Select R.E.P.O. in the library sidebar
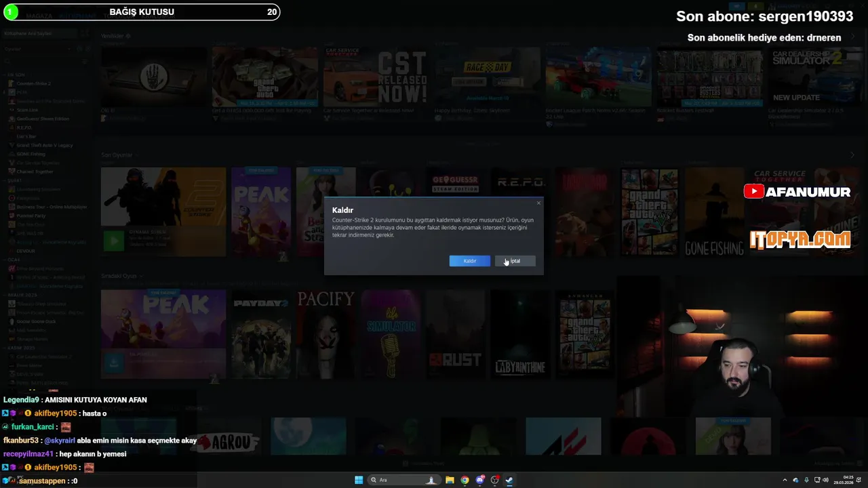Screen dimensions: 868x488 tap(24, 127)
